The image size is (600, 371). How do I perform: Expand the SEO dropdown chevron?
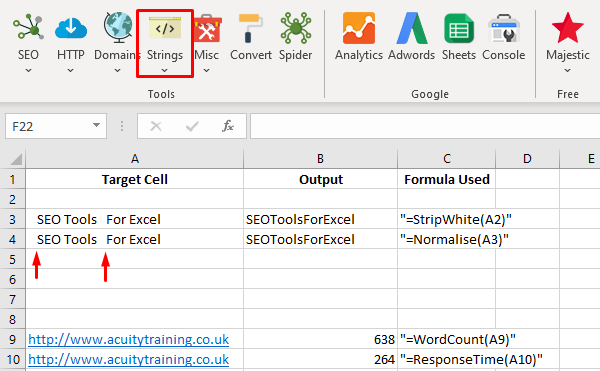[x=28, y=70]
